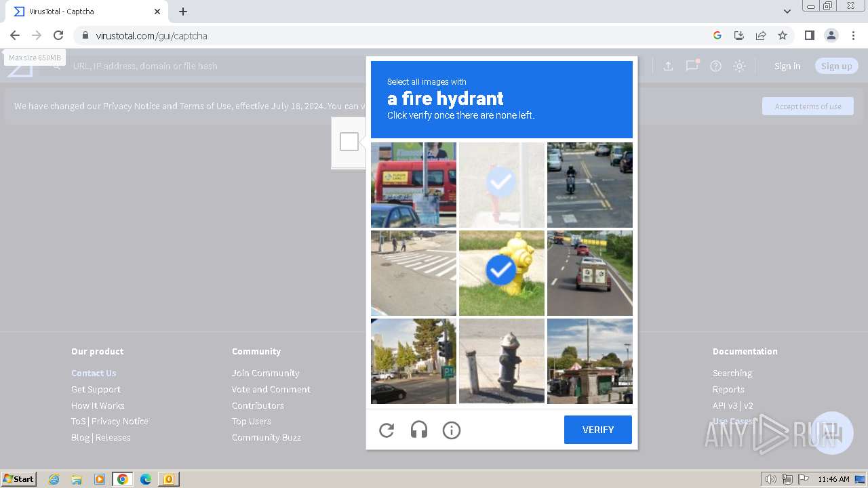Select the crosswalk captcha tile

click(414, 273)
